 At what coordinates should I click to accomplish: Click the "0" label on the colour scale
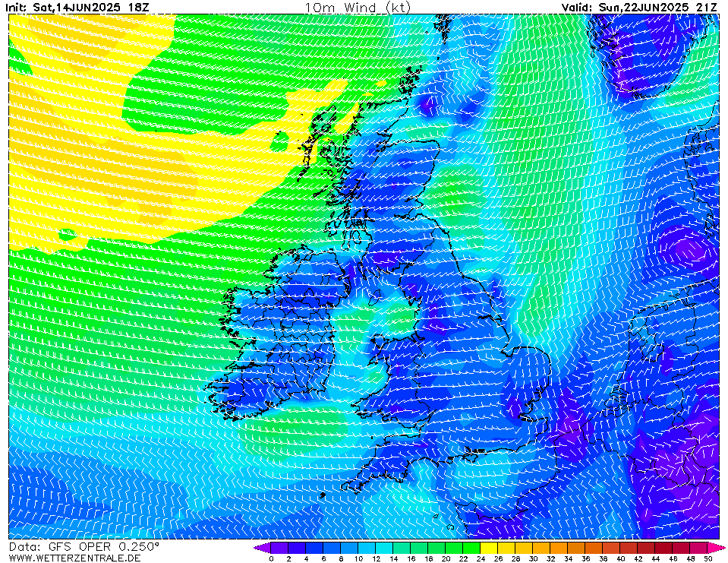coord(271,558)
